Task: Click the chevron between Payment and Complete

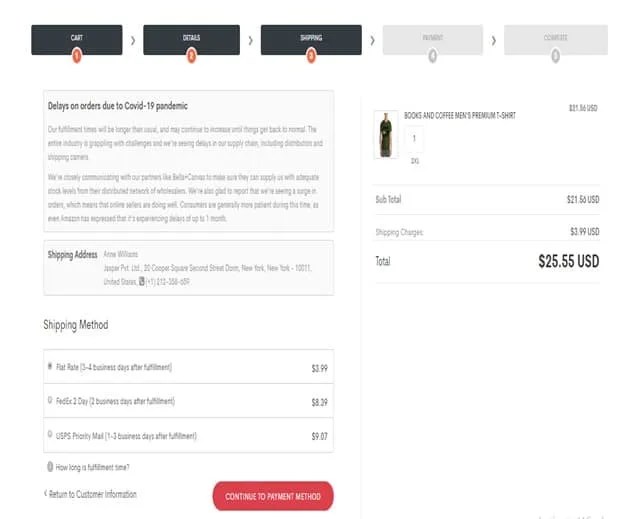Action: tap(493, 40)
